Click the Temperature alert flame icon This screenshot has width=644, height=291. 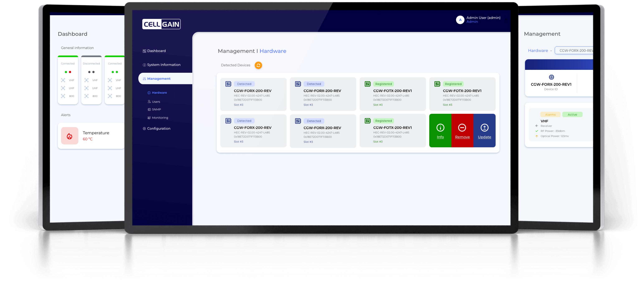[69, 136]
